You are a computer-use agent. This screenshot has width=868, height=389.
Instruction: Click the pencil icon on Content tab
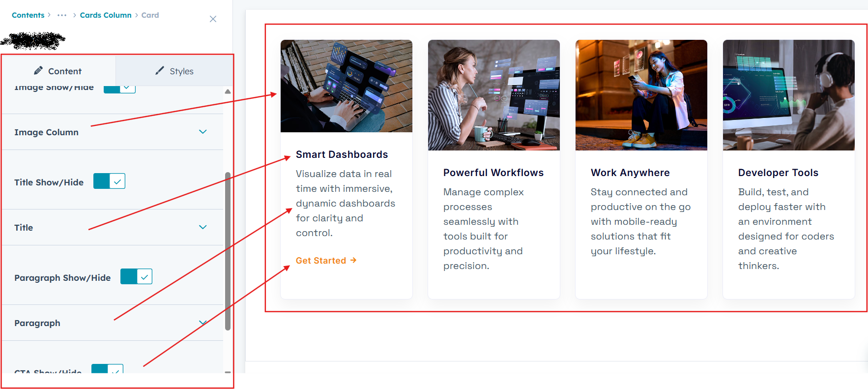pos(38,71)
